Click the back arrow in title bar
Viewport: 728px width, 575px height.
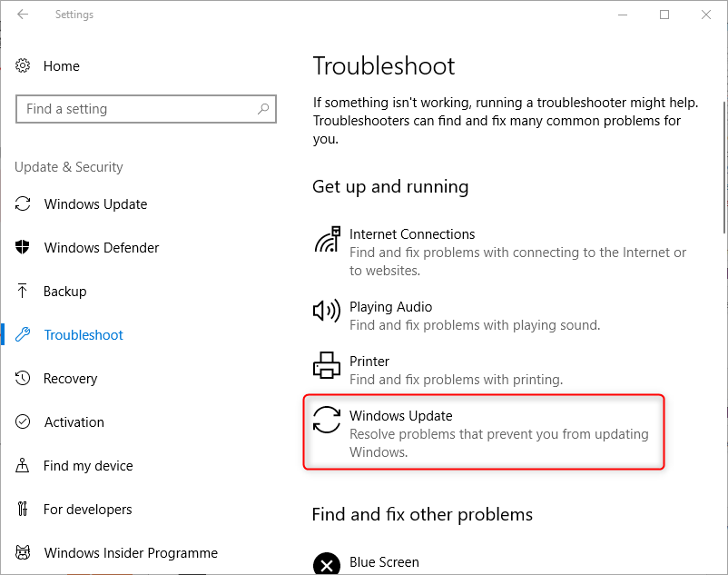23,15
